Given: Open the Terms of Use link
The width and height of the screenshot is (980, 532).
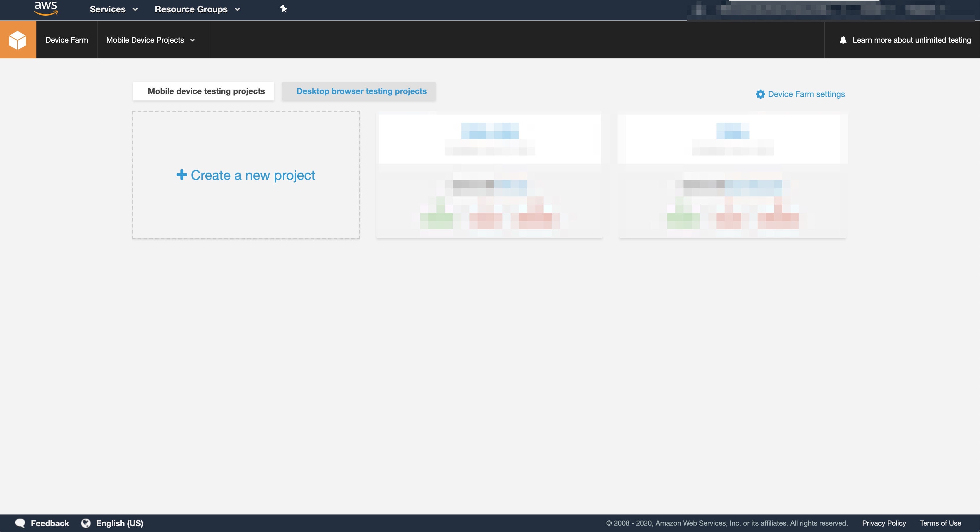Looking at the screenshot, I should [x=941, y=523].
